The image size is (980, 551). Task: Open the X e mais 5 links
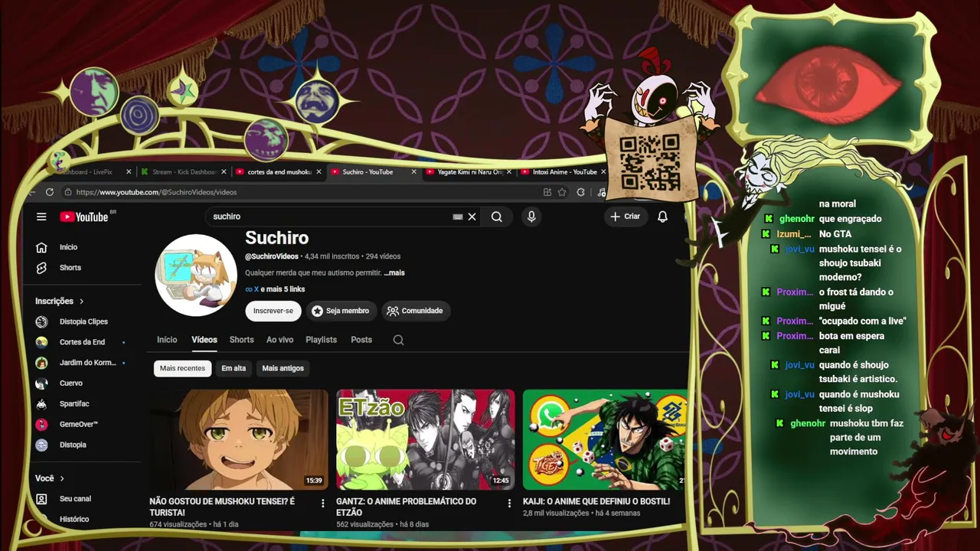[275, 289]
